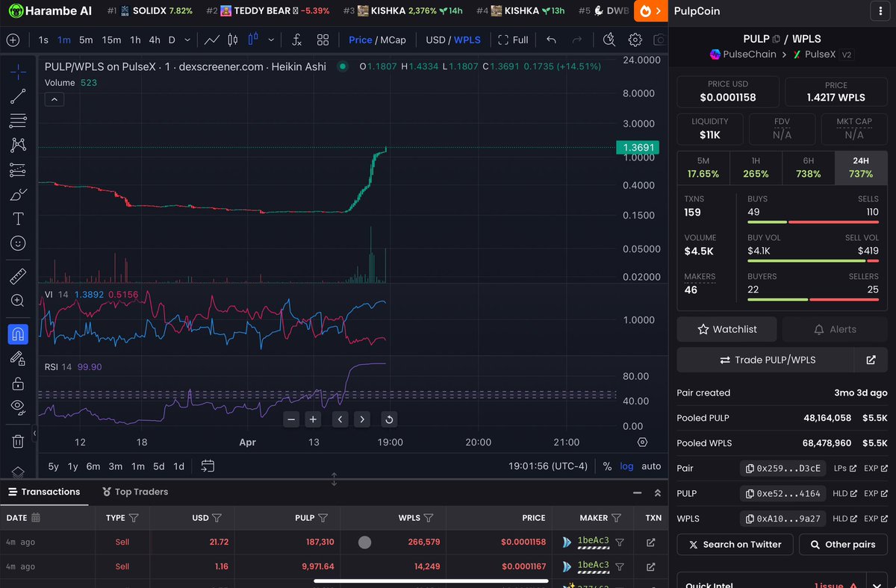
Task: Toggle the Price / MCap switch
Action: (x=377, y=40)
